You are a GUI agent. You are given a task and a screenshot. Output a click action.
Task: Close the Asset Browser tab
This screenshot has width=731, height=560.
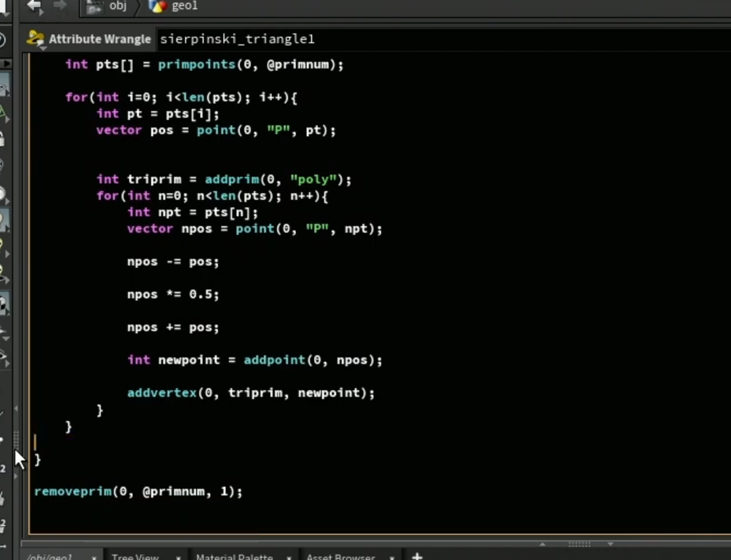click(x=392, y=558)
